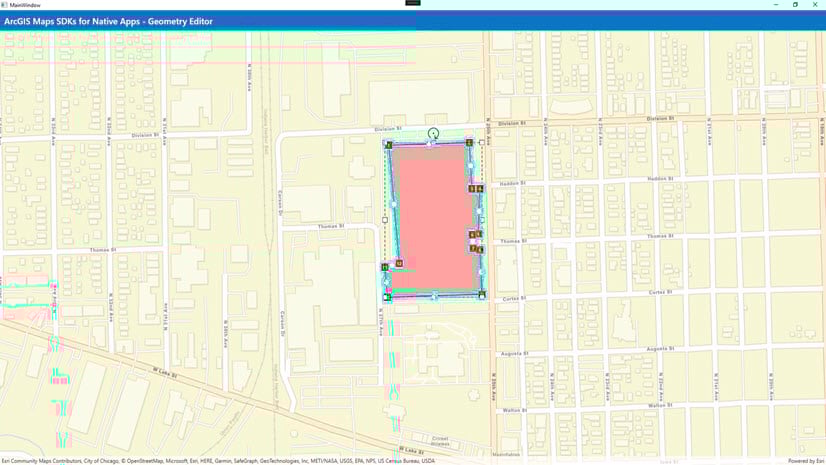Select the brown vertex marker at the inner notch corner
This screenshot has height=465, width=826.
point(399,263)
